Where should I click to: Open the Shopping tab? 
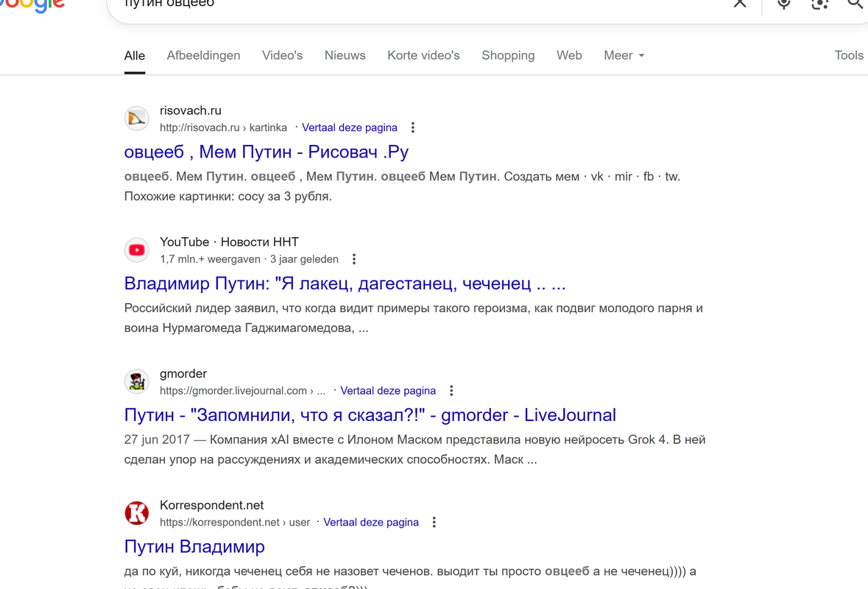click(508, 55)
